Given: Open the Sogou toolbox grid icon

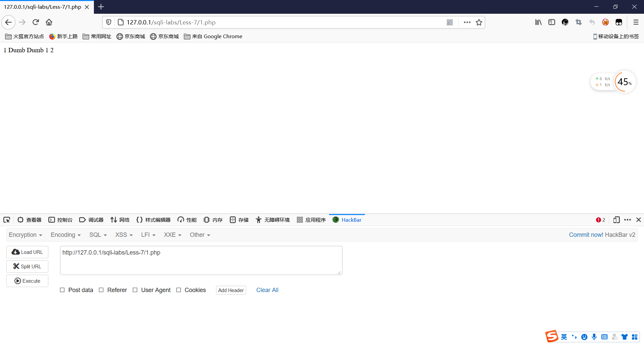Looking at the screenshot, I should tap(635, 337).
